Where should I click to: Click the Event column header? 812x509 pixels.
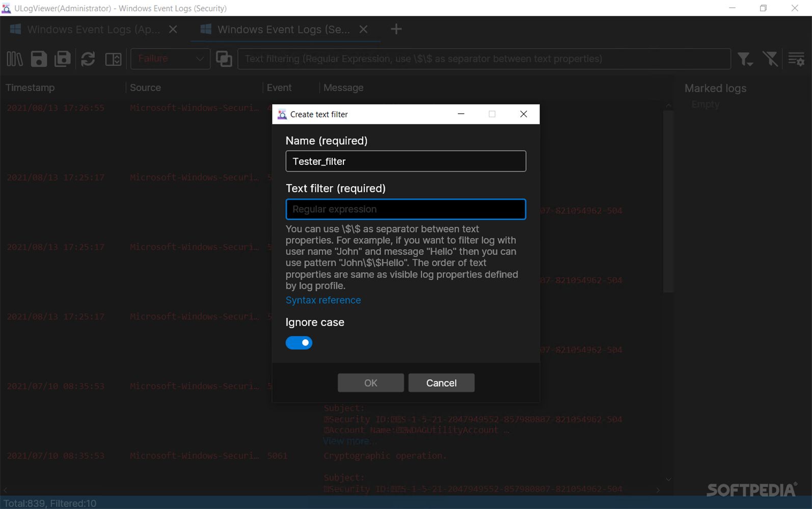click(x=279, y=88)
